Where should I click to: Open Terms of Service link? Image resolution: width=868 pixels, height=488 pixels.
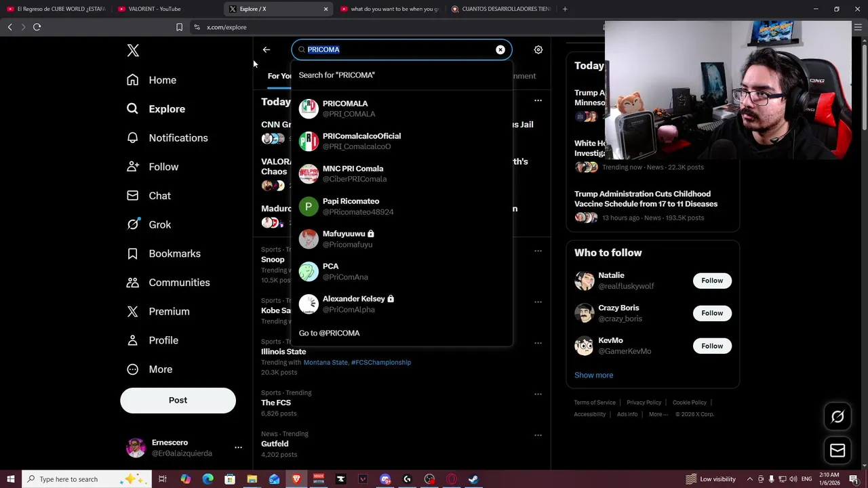point(595,403)
